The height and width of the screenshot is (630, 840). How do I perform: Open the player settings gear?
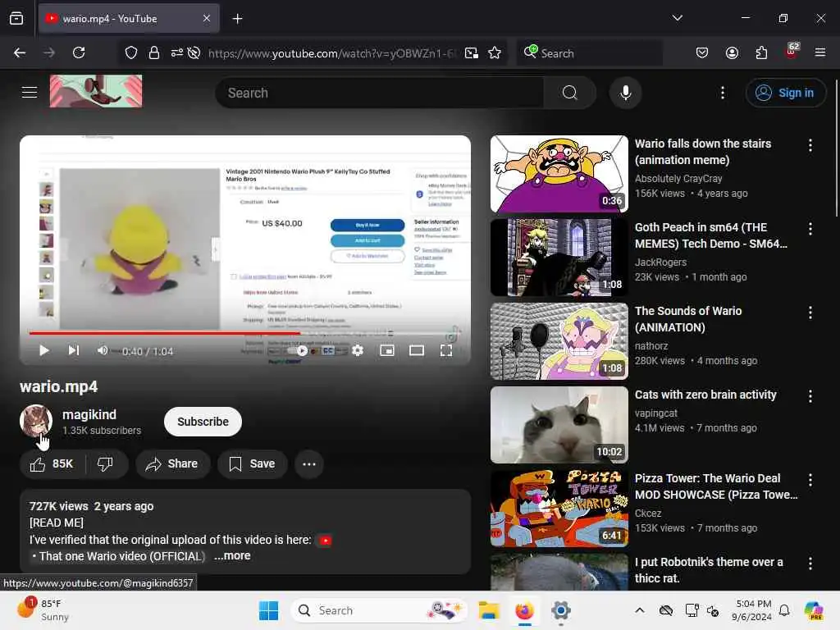pos(358,351)
